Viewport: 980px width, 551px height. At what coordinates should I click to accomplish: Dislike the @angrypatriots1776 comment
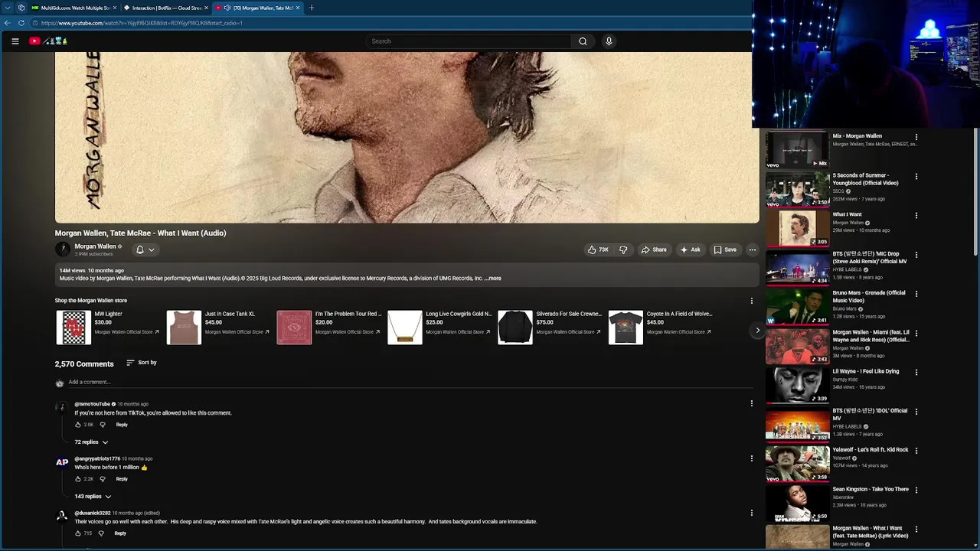click(x=103, y=479)
